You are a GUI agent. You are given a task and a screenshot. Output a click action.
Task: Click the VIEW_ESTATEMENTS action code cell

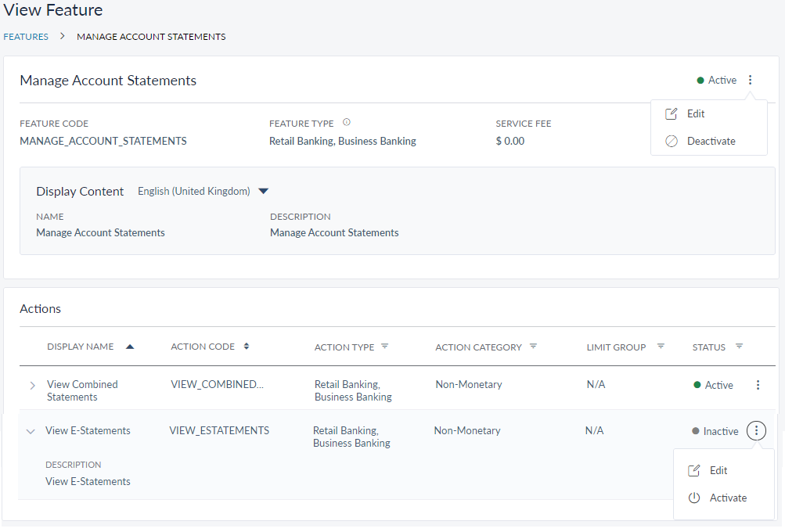point(219,430)
